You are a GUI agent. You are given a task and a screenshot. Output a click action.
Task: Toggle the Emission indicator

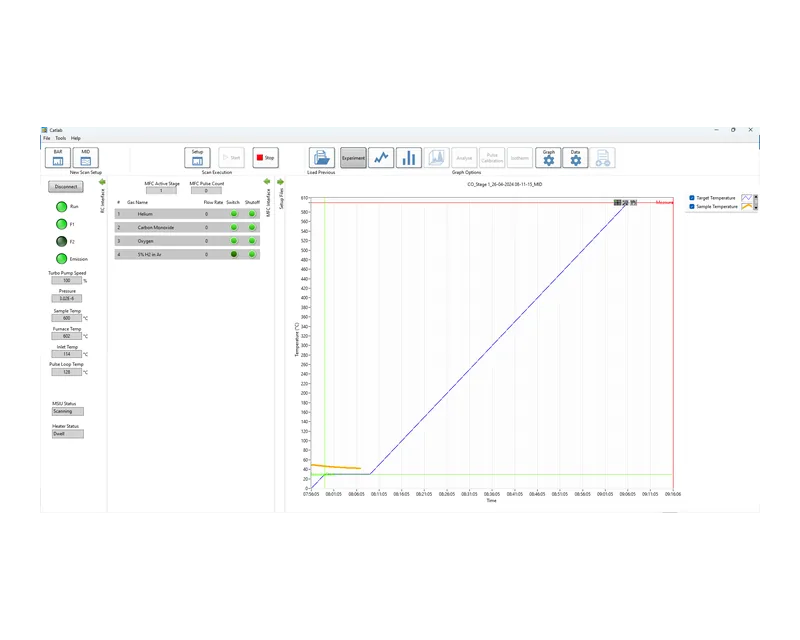click(61, 259)
